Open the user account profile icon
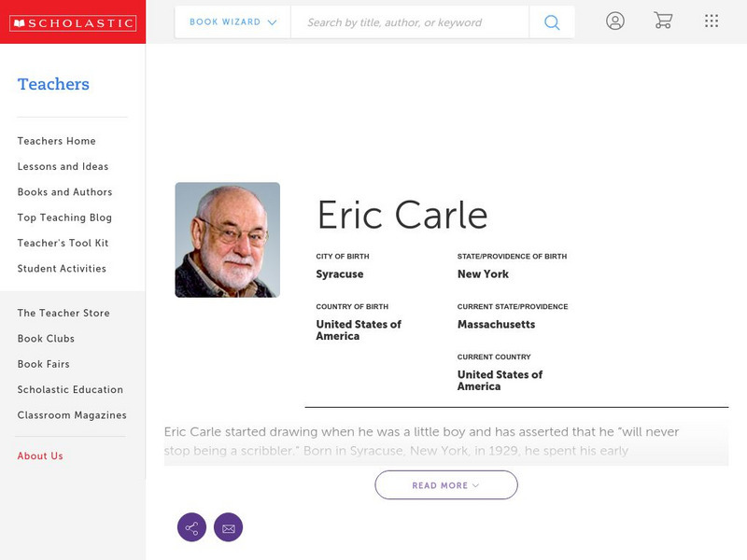This screenshot has width=747, height=560. click(614, 21)
